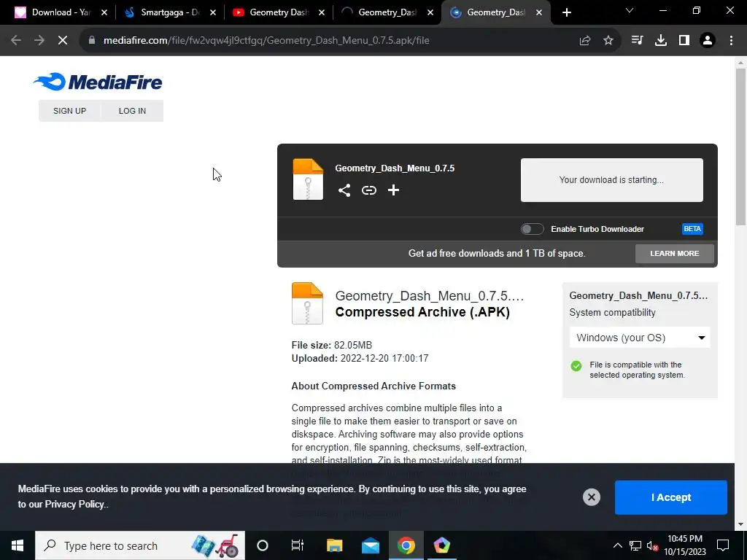Toggle Chrome side panel

click(x=684, y=41)
